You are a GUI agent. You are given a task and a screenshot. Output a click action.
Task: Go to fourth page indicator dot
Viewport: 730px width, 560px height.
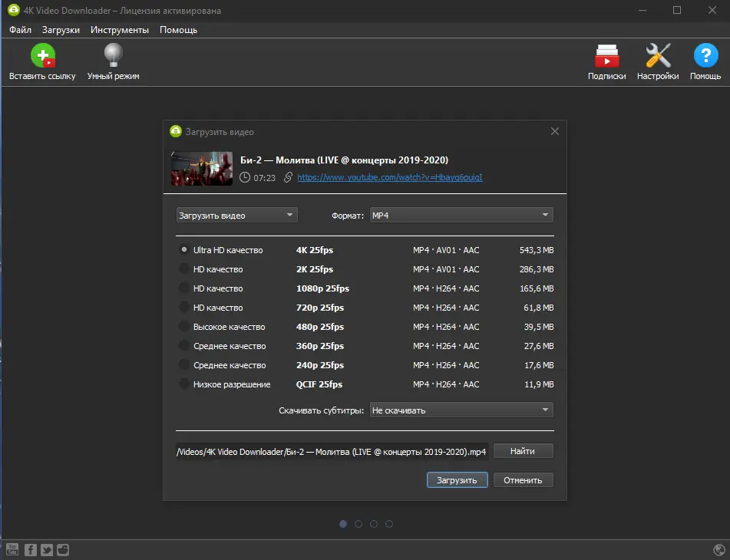point(389,524)
